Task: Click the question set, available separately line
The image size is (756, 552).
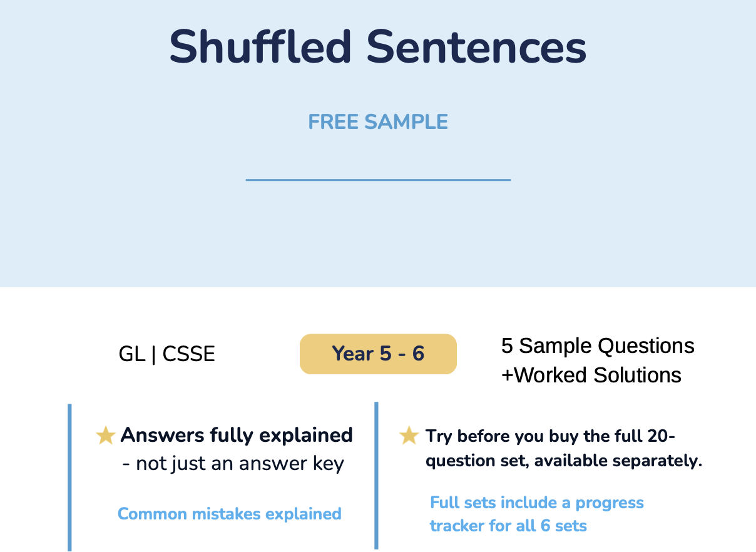Action: point(564,461)
